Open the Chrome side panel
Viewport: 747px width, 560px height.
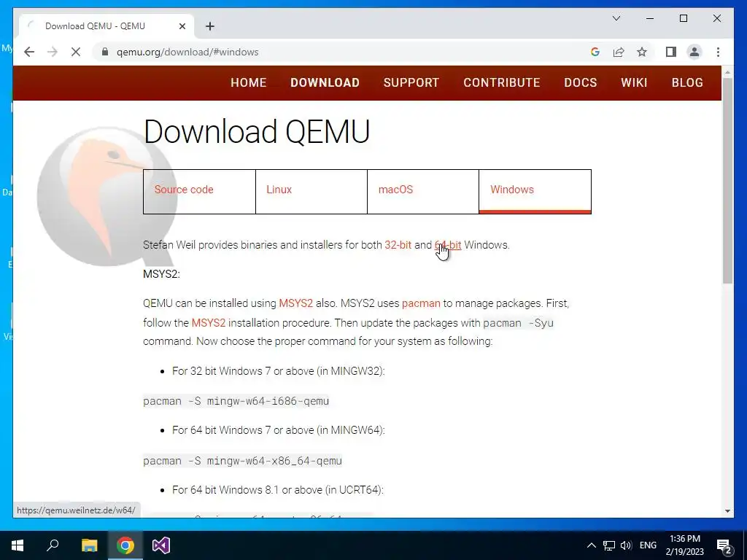click(671, 52)
